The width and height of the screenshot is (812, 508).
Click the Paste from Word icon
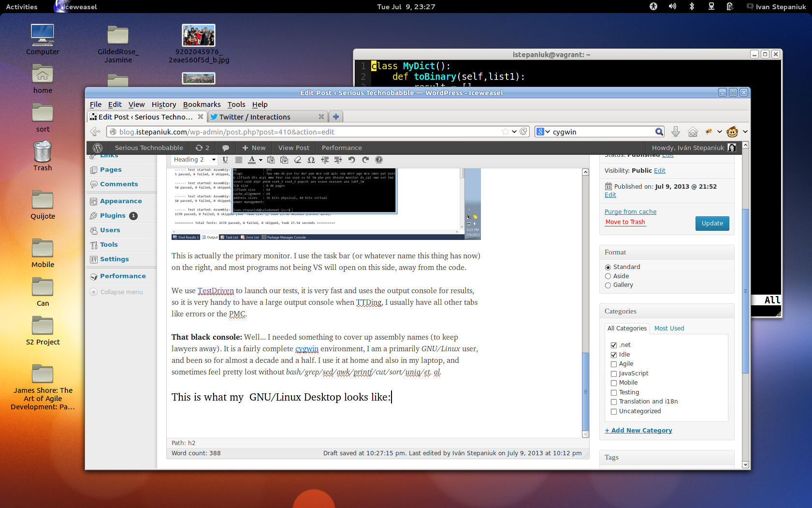[284, 160]
